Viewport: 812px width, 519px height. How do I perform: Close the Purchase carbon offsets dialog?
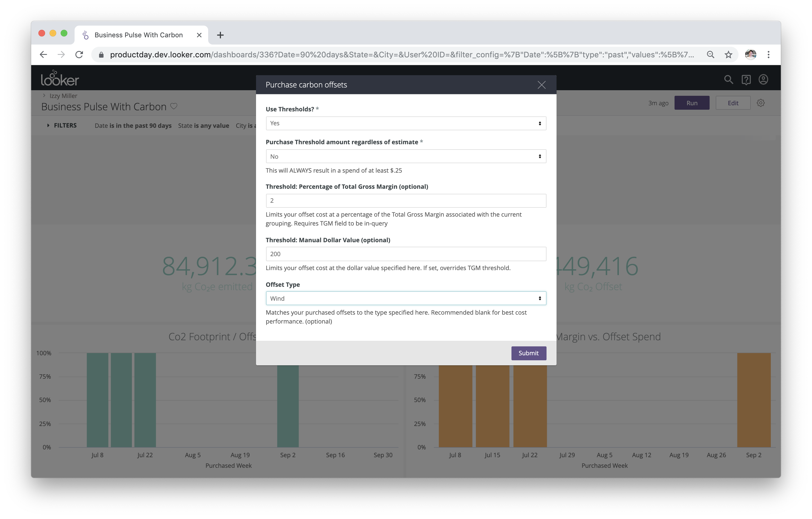tap(541, 85)
